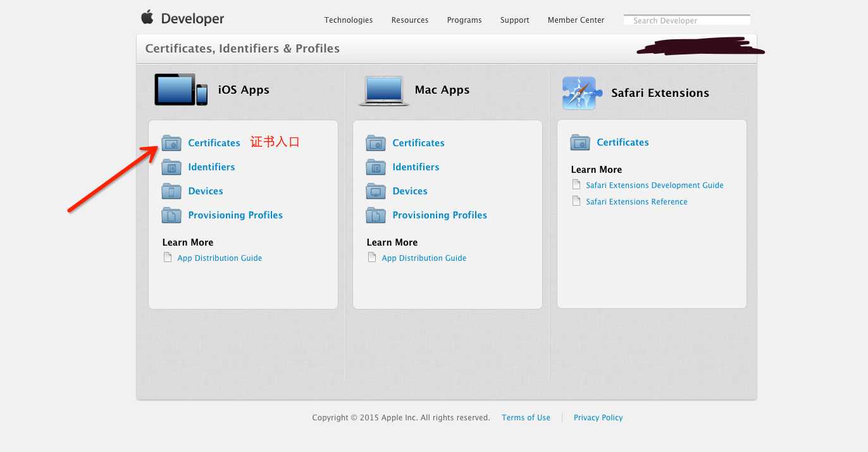Screen dimensions: 868x452
Task: Click document icon beside iOS App Distribution Guide
Action: click(168, 258)
